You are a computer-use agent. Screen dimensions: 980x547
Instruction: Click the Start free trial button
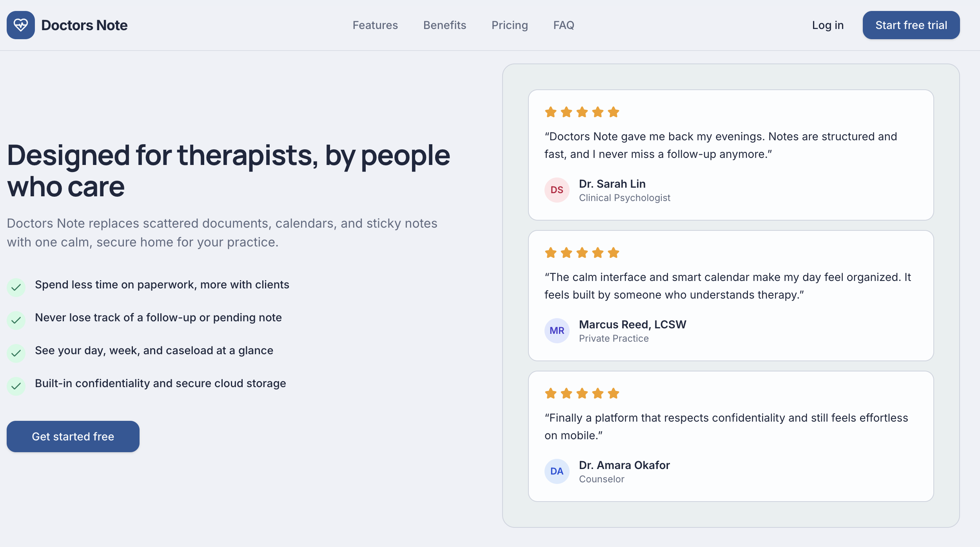point(911,25)
